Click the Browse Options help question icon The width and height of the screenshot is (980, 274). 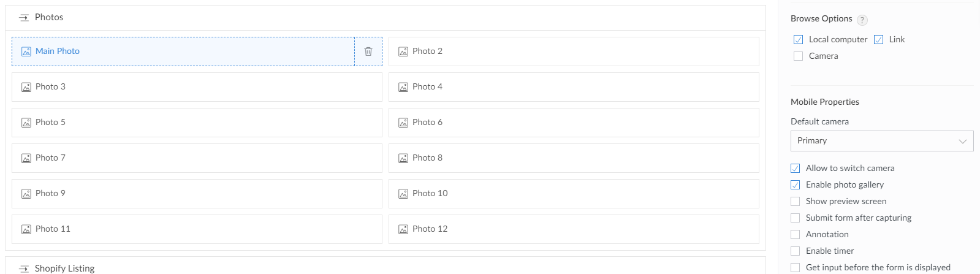tap(862, 20)
